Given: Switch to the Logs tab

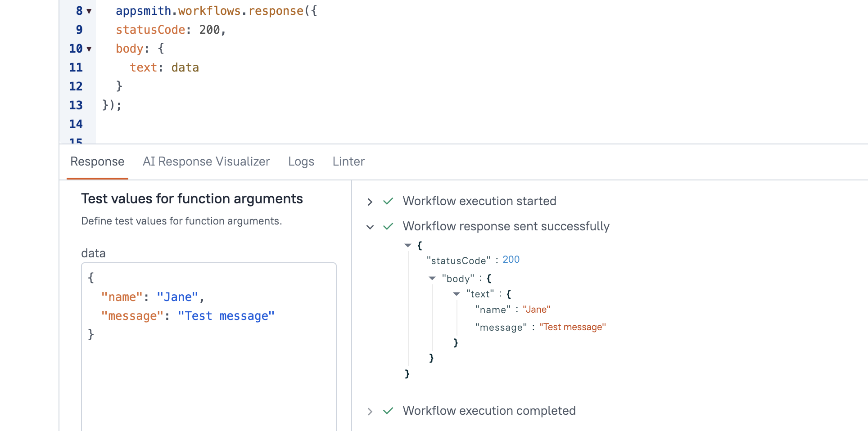Looking at the screenshot, I should tap(301, 162).
